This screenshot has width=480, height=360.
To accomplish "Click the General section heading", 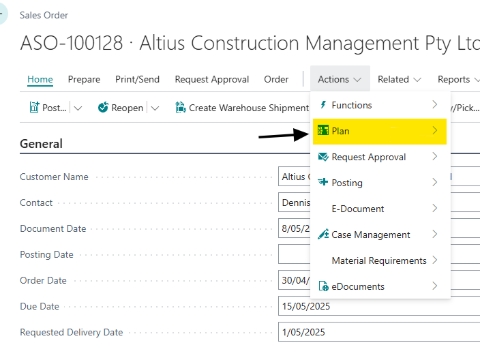I will (x=41, y=144).
